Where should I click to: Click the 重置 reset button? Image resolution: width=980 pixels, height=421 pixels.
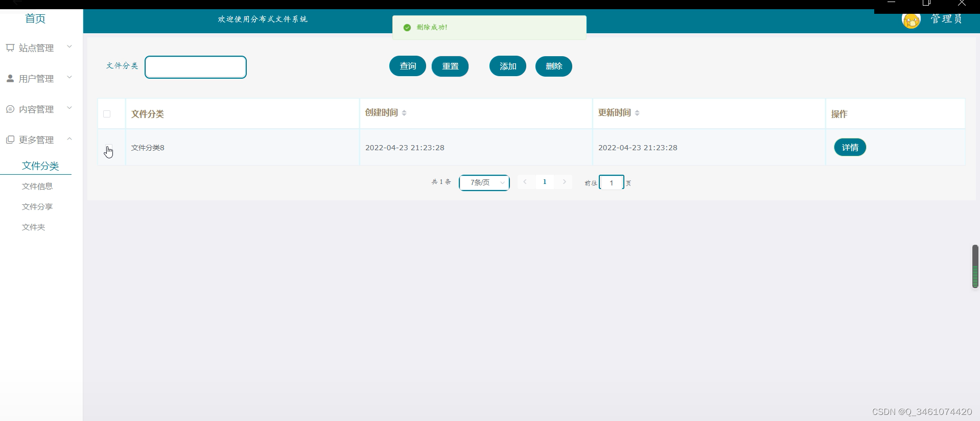pyautogui.click(x=450, y=66)
